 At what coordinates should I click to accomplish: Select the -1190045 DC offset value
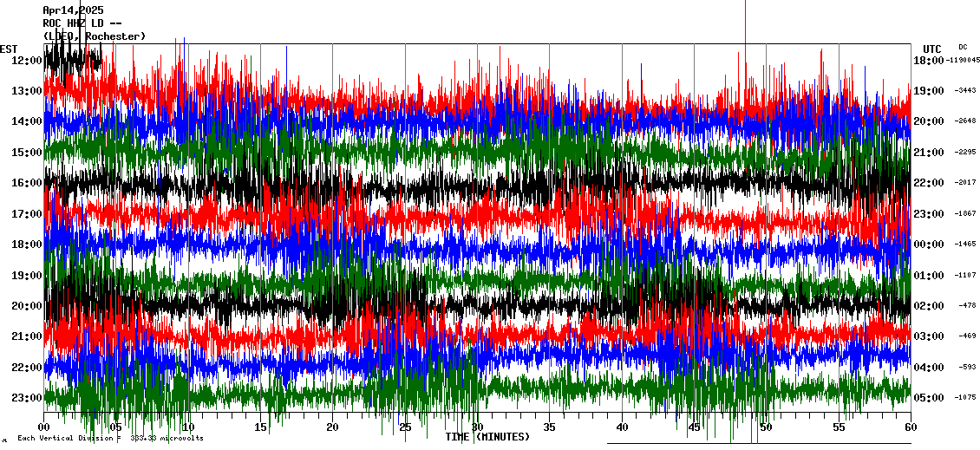click(964, 60)
